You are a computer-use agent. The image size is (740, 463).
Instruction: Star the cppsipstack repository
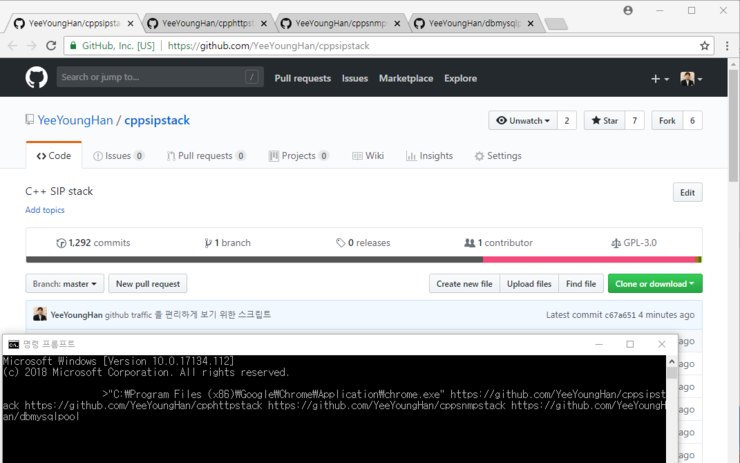pyautogui.click(x=602, y=121)
